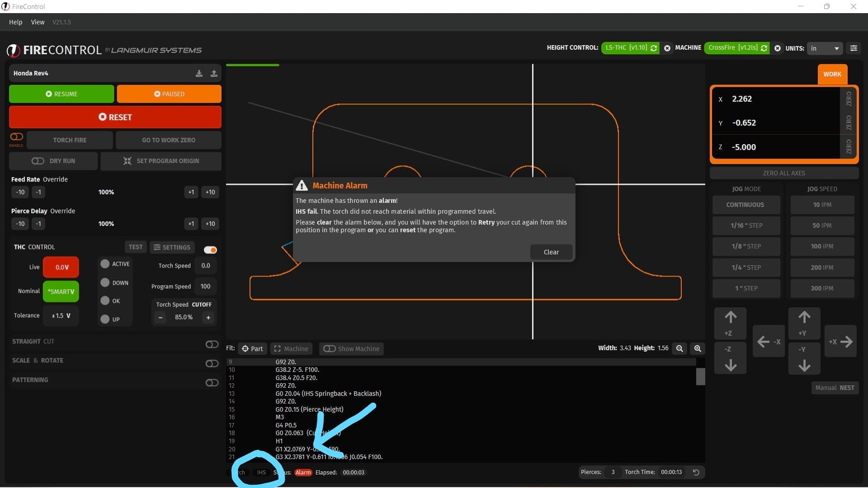The height and width of the screenshot is (488, 868).
Task: Open the hamburger menu at top right
Action: (x=854, y=48)
